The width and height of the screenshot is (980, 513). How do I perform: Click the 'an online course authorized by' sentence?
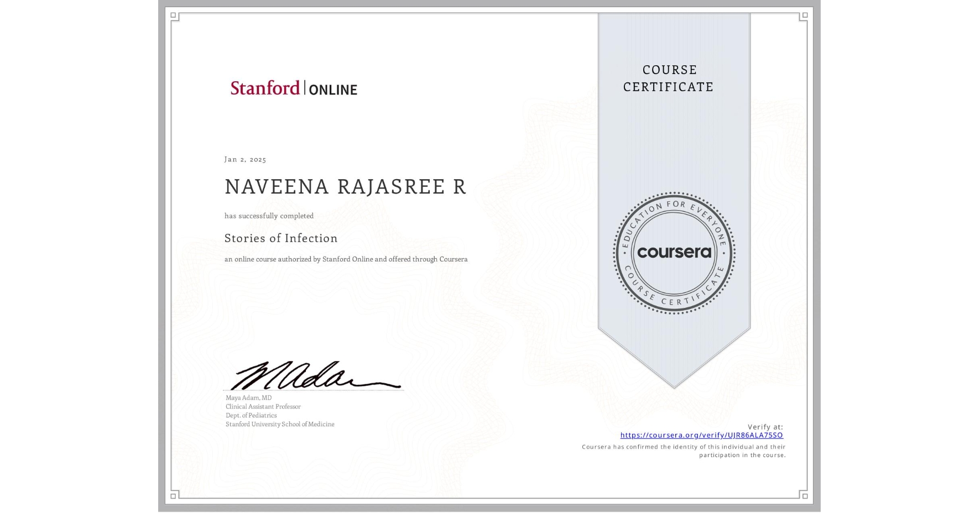point(346,259)
